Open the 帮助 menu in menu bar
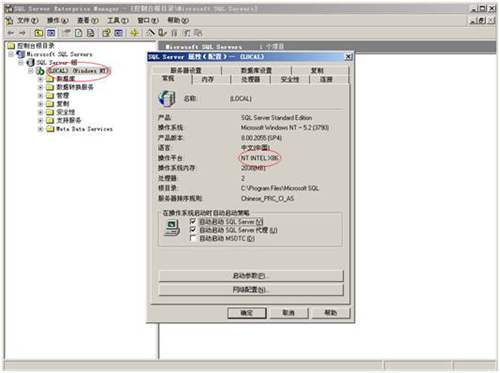Viewport: 500px width, 373px height. coord(178,21)
